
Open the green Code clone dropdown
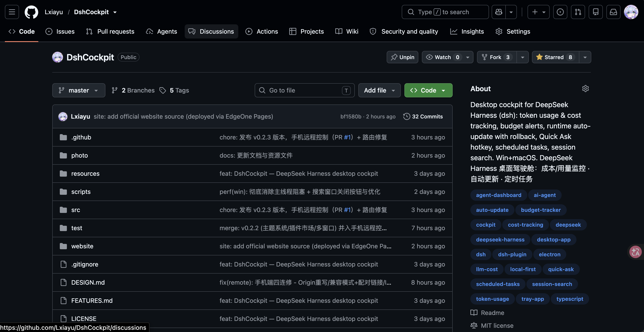coord(428,90)
